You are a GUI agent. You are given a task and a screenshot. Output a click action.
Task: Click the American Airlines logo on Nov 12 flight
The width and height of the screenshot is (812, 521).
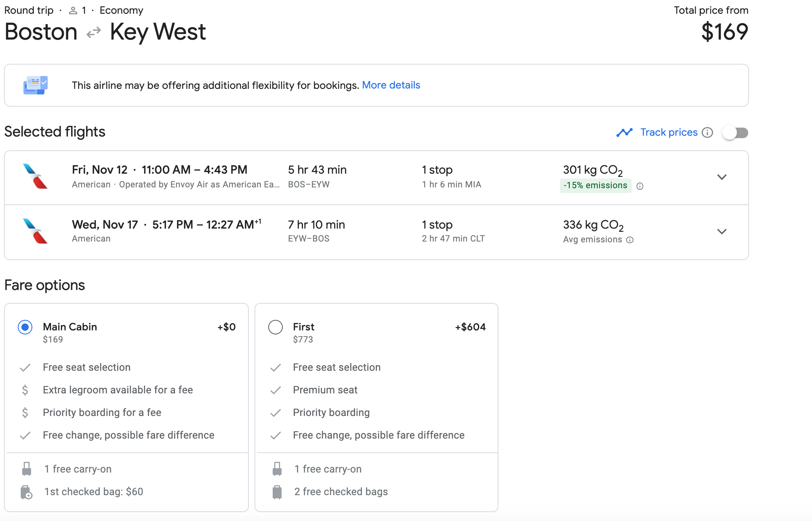point(35,176)
